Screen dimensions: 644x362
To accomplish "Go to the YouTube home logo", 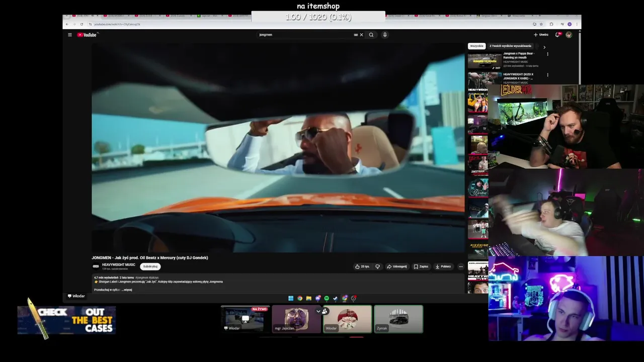I will coord(87,35).
